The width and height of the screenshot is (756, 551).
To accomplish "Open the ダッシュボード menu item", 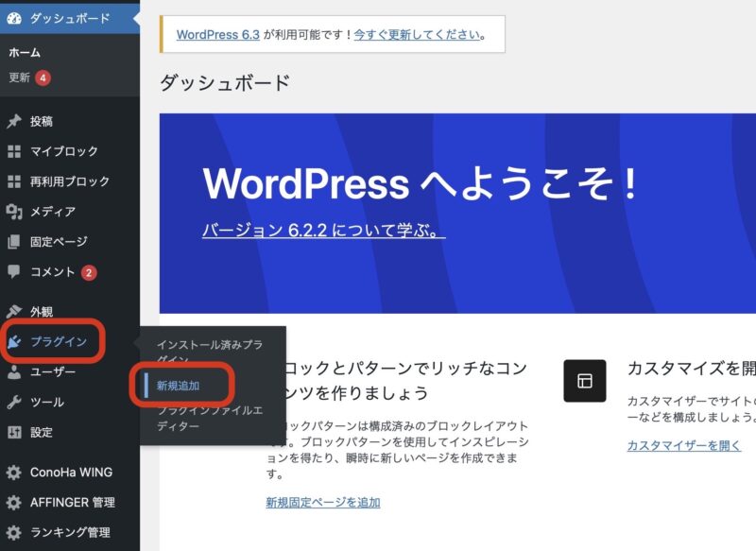I will coord(70,18).
